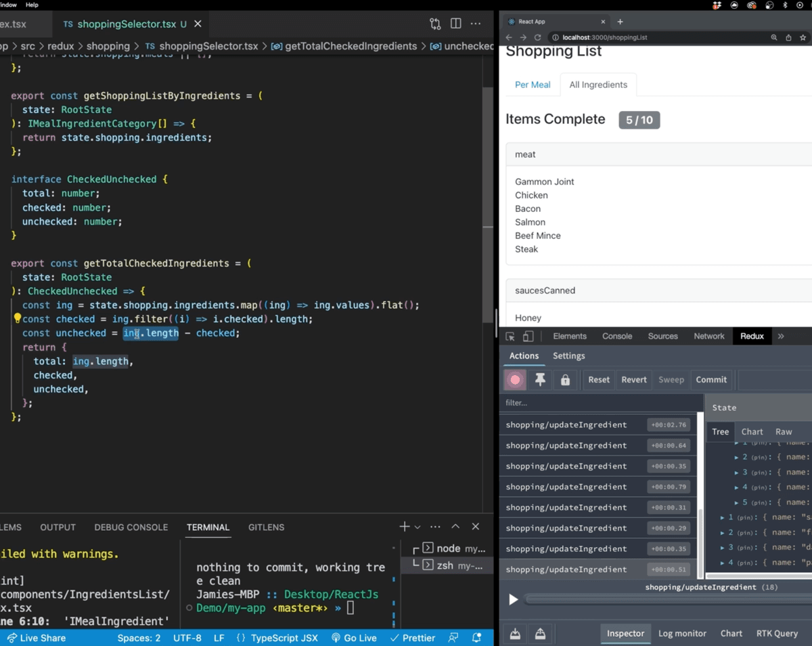Show more DevTools panels via the chevron
Viewport: 812px width, 646px height.
[781, 336]
